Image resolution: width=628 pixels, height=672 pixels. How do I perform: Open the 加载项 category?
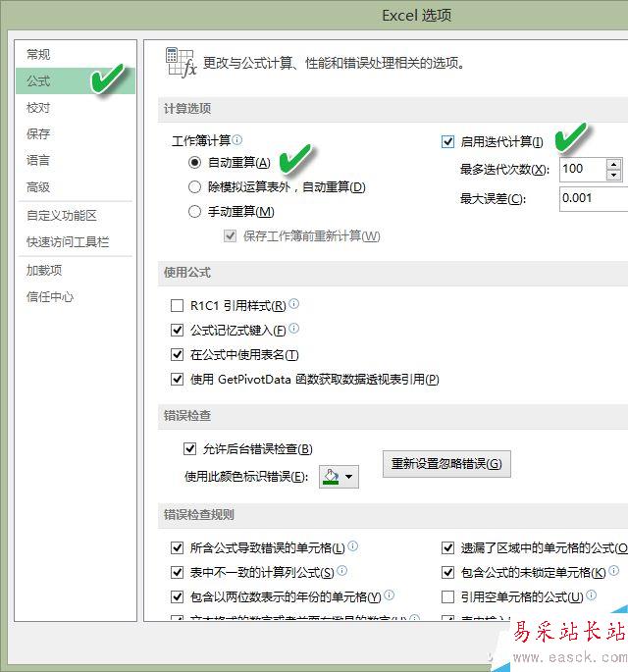[75, 270]
